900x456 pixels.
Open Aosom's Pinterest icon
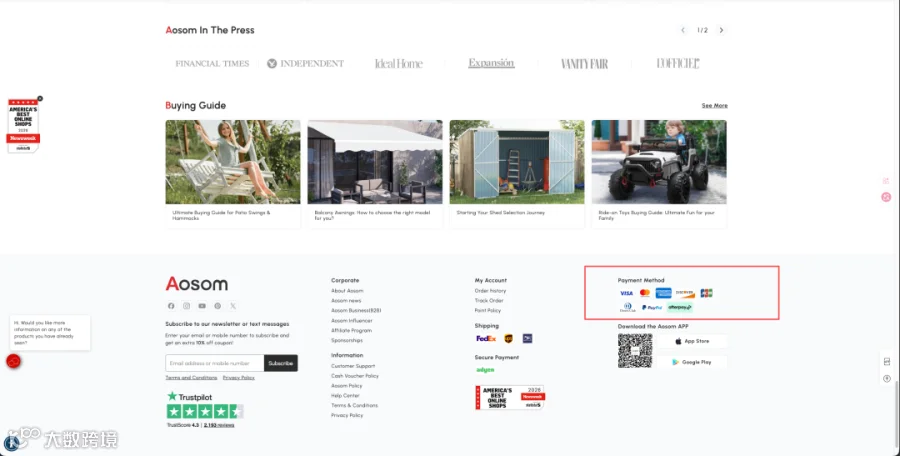click(x=218, y=306)
